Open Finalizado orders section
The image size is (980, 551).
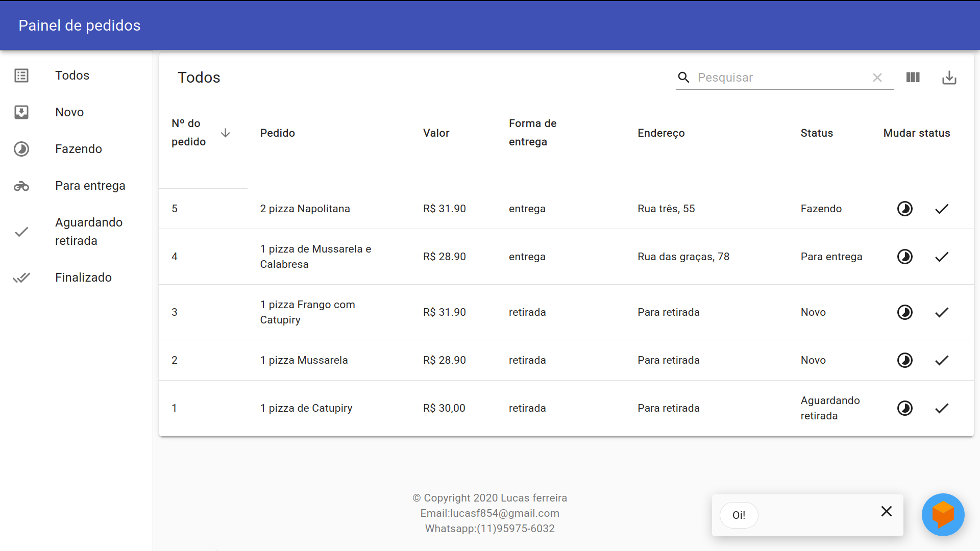(x=83, y=278)
